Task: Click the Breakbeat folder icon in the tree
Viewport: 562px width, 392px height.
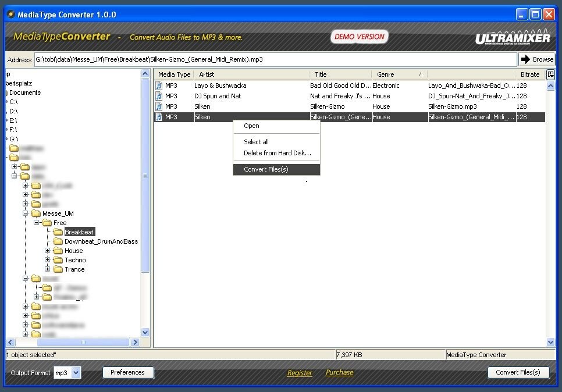Action: point(59,231)
